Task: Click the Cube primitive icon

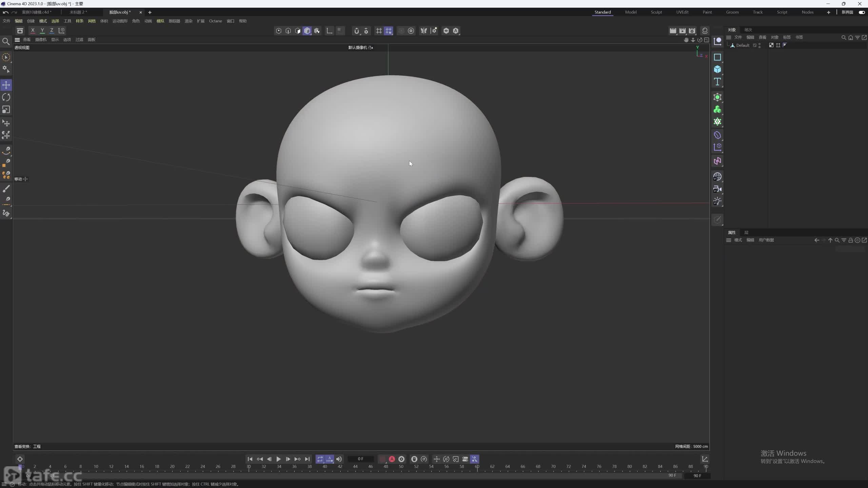Action: click(717, 69)
